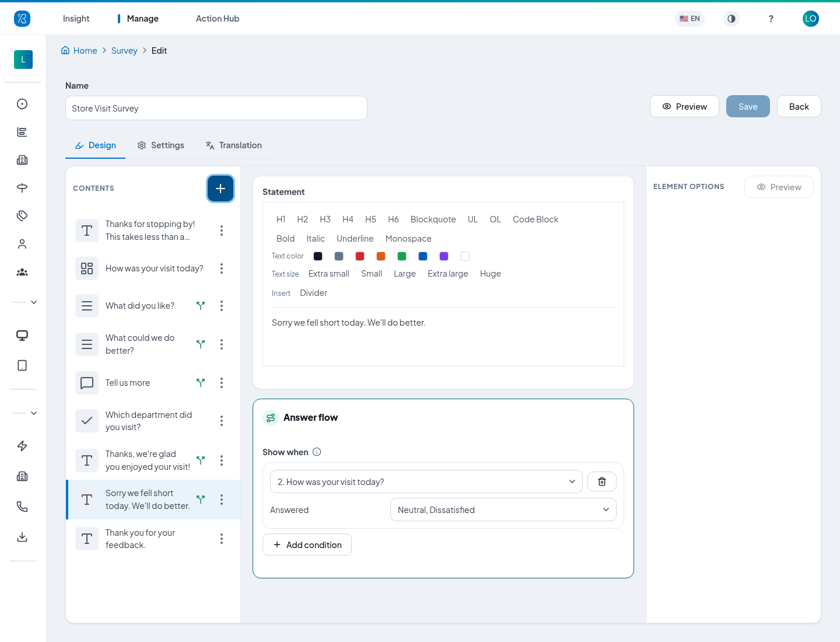The height and width of the screenshot is (642, 840).
Task: Open the LO user avatar menu
Action: [x=811, y=19]
